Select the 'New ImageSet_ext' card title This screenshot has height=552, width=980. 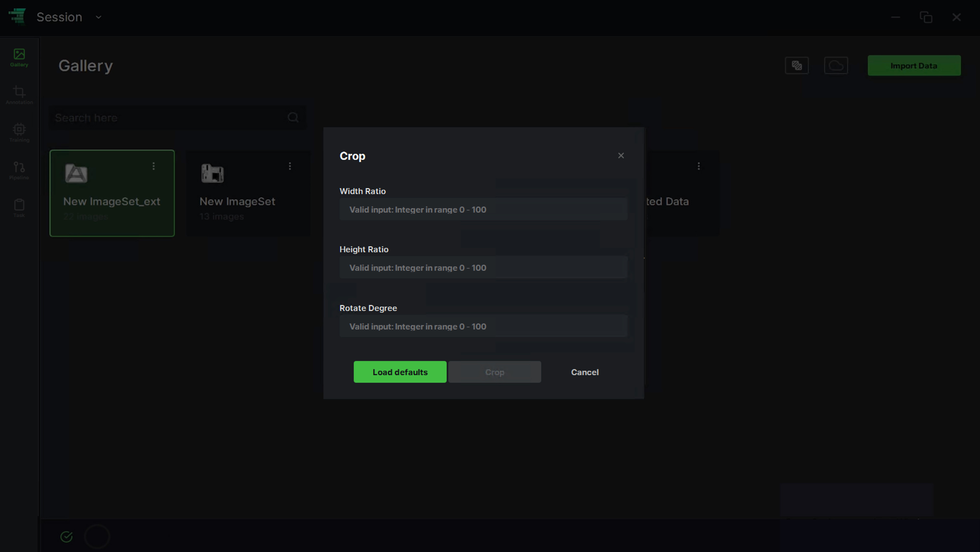tap(111, 201)
